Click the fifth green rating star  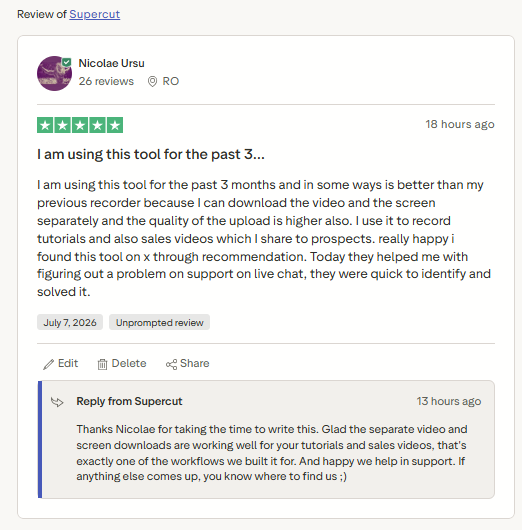(115, 125)
